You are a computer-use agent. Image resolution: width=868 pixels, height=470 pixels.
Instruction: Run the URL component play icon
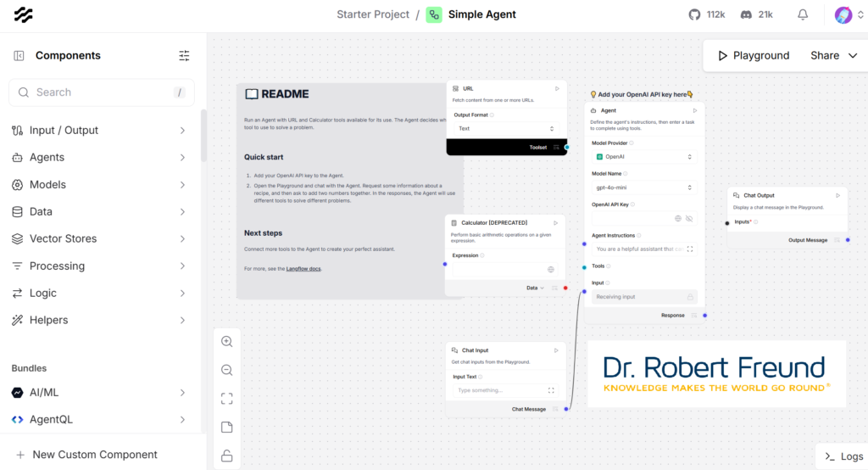coord(557,89)
